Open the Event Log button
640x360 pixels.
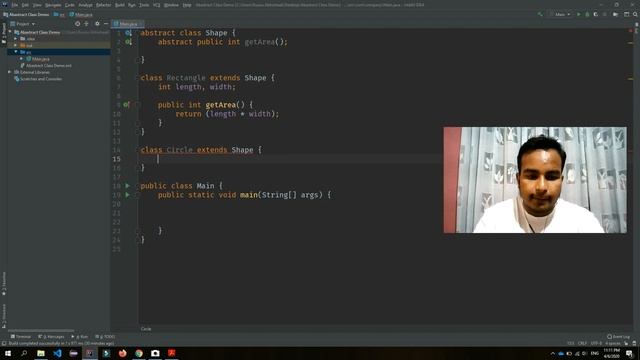(618, 337)
